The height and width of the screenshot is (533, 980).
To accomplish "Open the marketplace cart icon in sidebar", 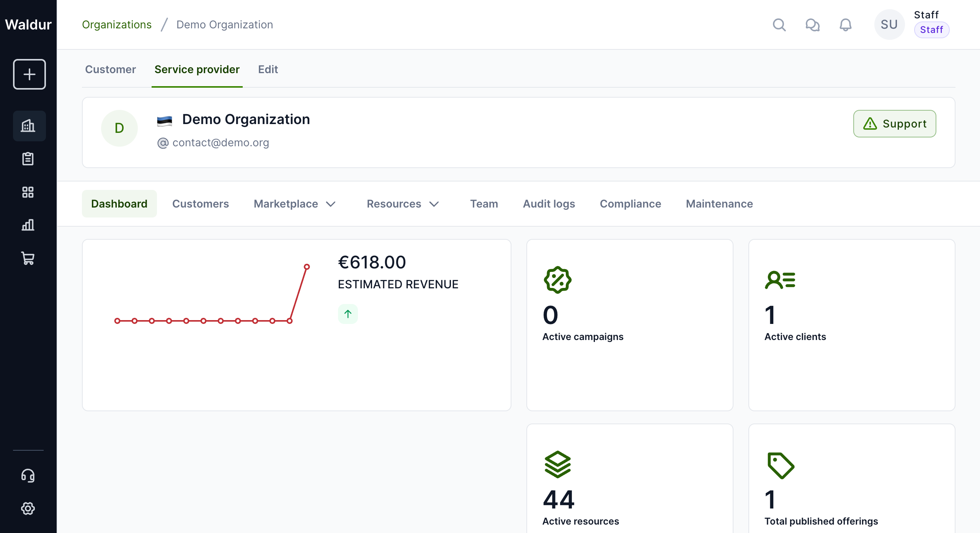I will coord(28,258).
